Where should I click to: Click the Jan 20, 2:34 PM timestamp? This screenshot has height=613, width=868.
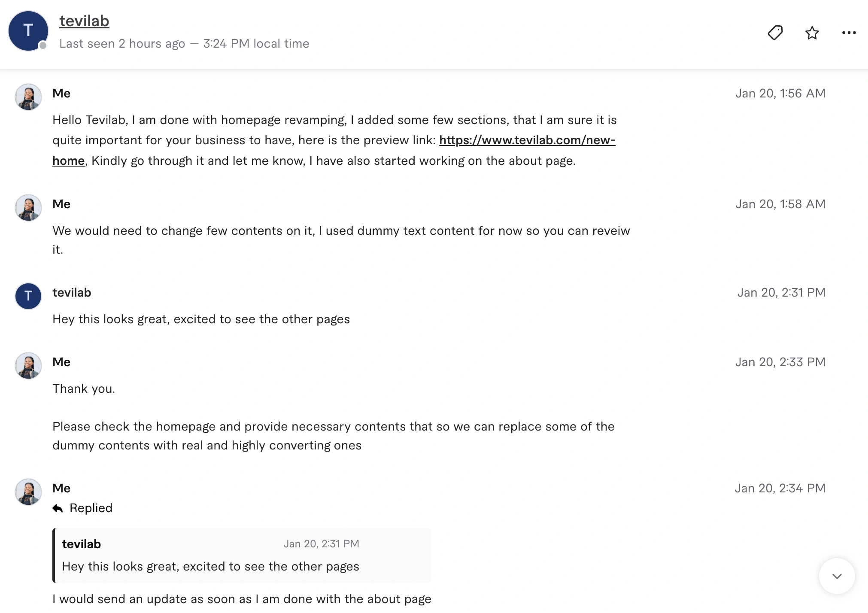780,489
